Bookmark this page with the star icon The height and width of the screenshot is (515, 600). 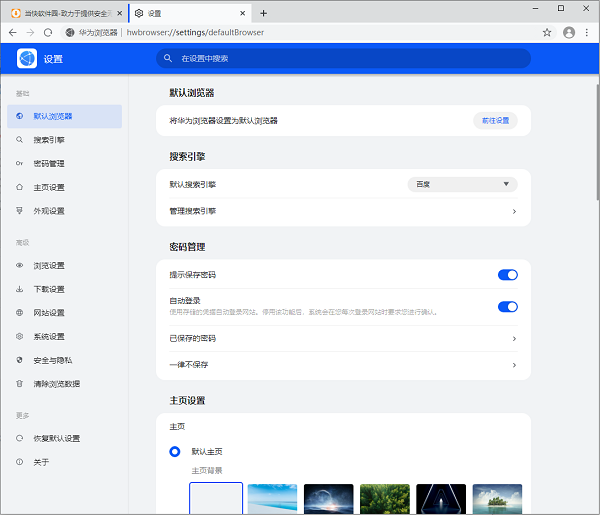click(547, 32)
